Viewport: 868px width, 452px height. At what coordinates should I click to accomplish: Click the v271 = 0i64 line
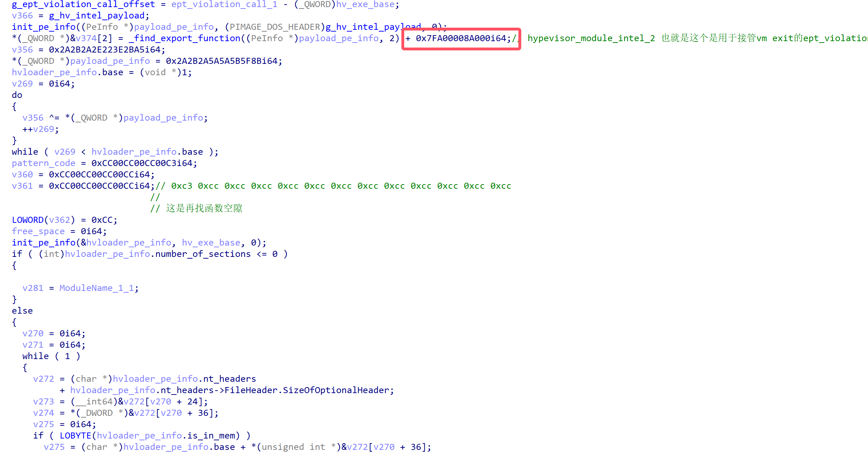coord(54,345)
